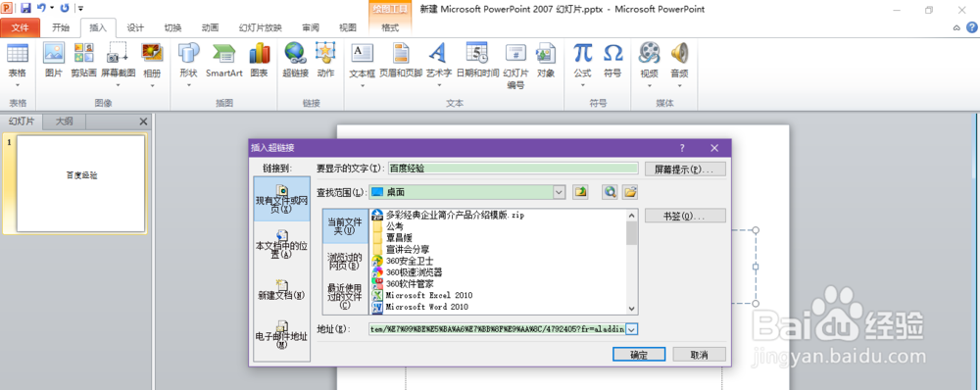
Task: Click the save icon in quick access toolbar
Action: 25,8
